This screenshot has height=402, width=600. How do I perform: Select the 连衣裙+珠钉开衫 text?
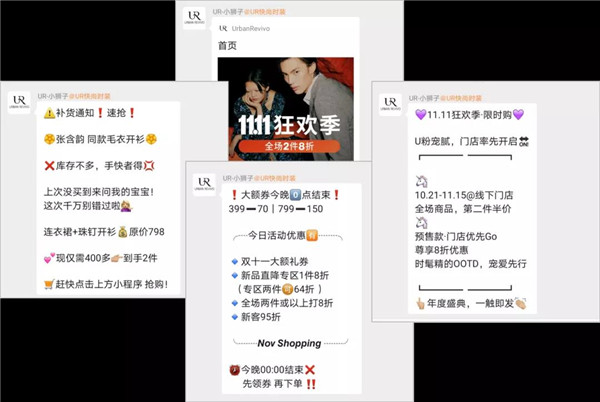pyautogui.click(x=80, y=232)
